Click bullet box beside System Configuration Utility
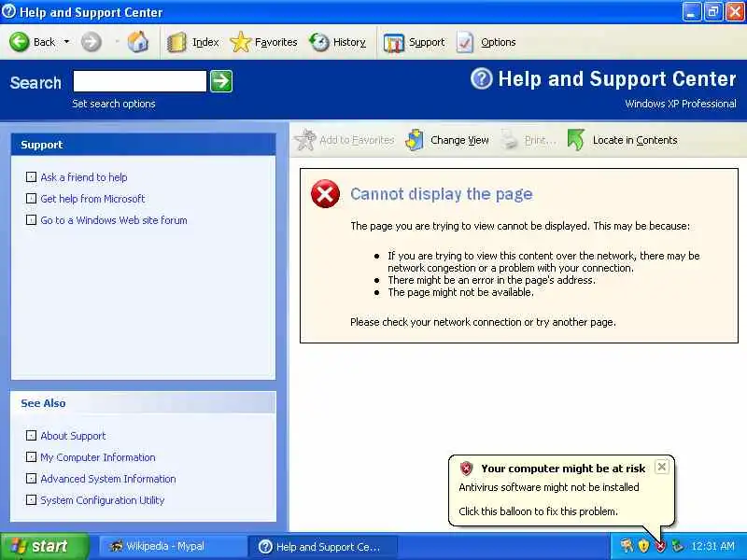747x560 pixels. tap(31, 500)
